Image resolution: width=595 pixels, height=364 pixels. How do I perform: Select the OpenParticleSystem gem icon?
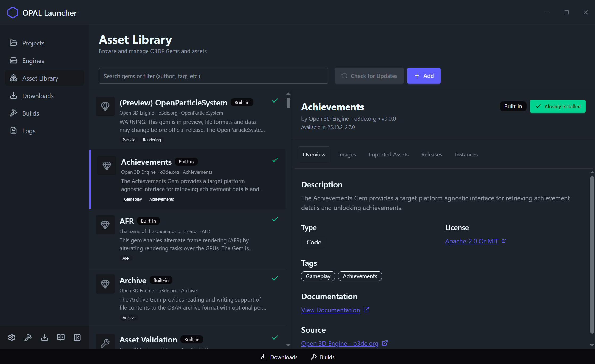point(105,106)
